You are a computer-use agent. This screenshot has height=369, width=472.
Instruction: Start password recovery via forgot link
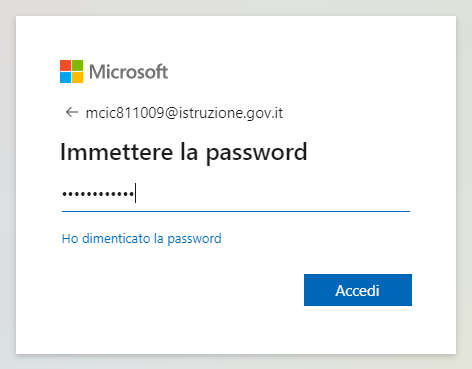142,239
